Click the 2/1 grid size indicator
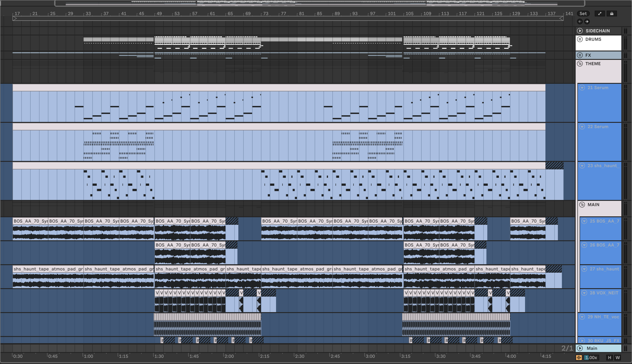The height and width of the screenshot is (364, 632). coord(567,348)
